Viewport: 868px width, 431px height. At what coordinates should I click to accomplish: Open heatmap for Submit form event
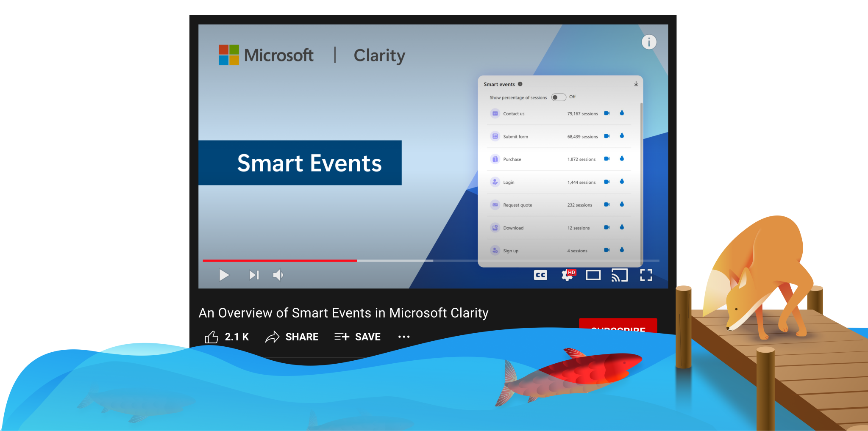[x=622, y=136]
